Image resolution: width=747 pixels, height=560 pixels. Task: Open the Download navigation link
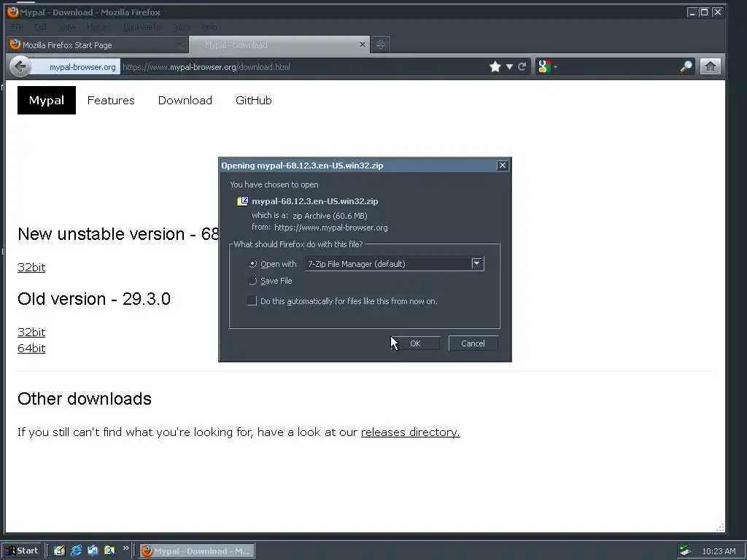185,101
